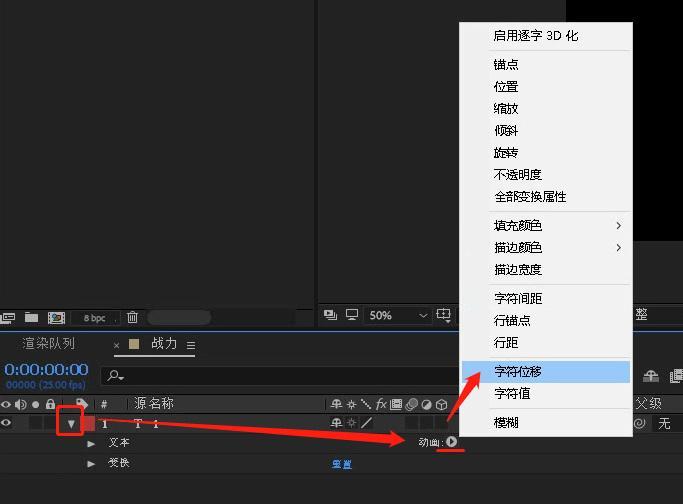The height and width of the screenshot is (504, 683).
Task: Select 描边宽度 menu item
Action: point(518,269)
